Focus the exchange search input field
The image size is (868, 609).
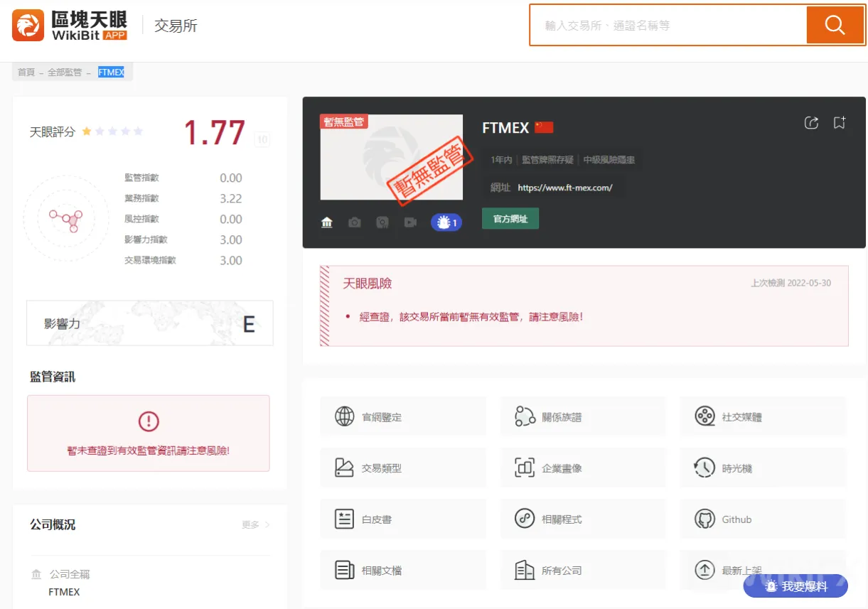point(668,26)
